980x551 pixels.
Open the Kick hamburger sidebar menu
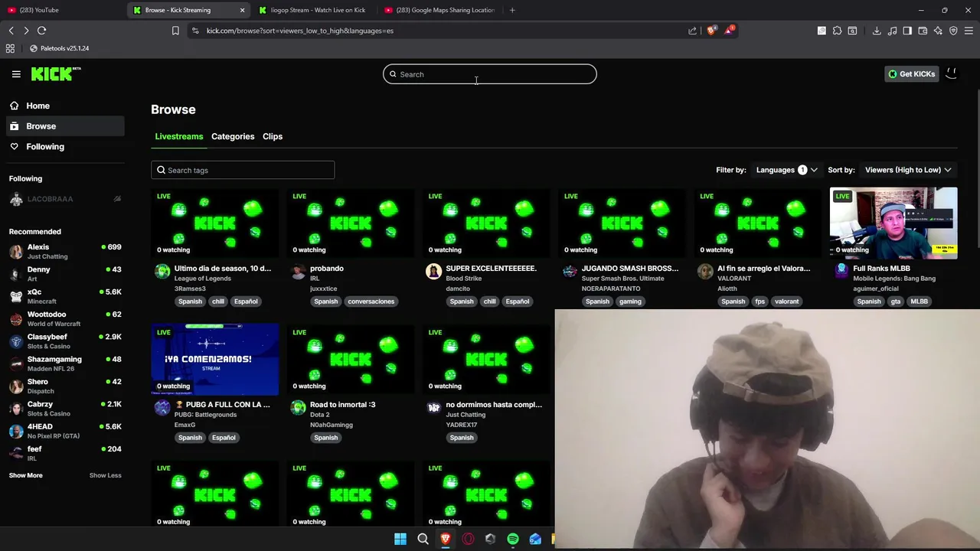(x=16, y=74)
